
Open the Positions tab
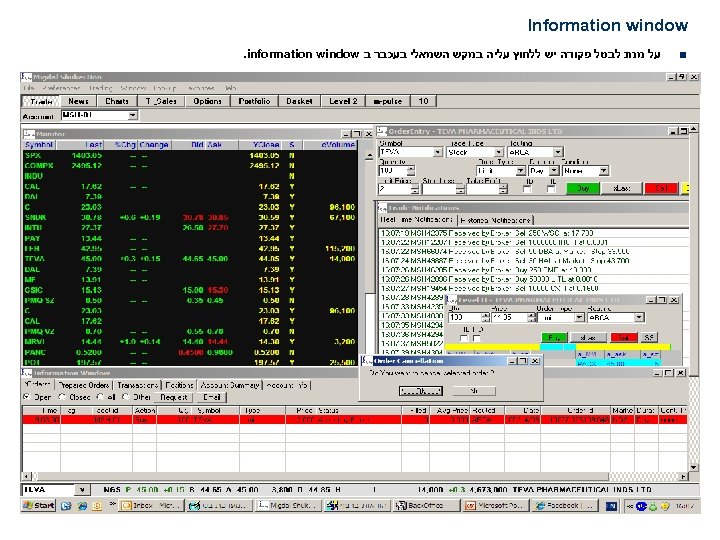point(179,385)
